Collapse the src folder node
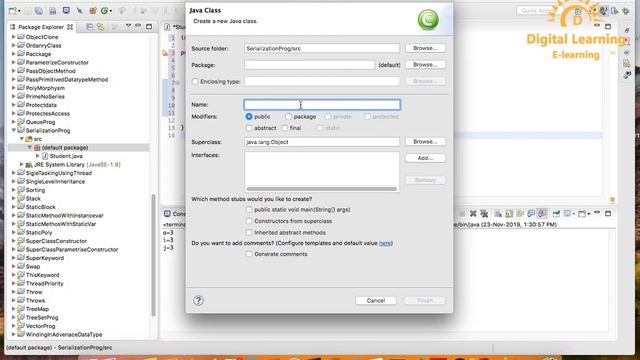 [22, 139]
